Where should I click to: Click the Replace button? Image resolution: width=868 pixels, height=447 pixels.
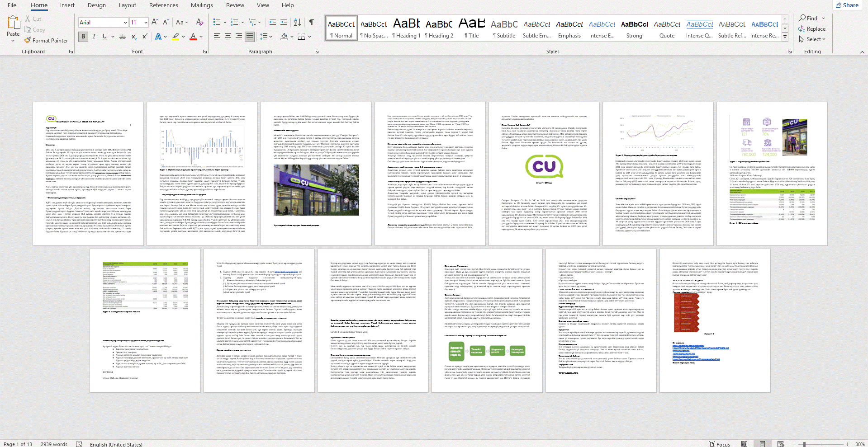[812, 29]
